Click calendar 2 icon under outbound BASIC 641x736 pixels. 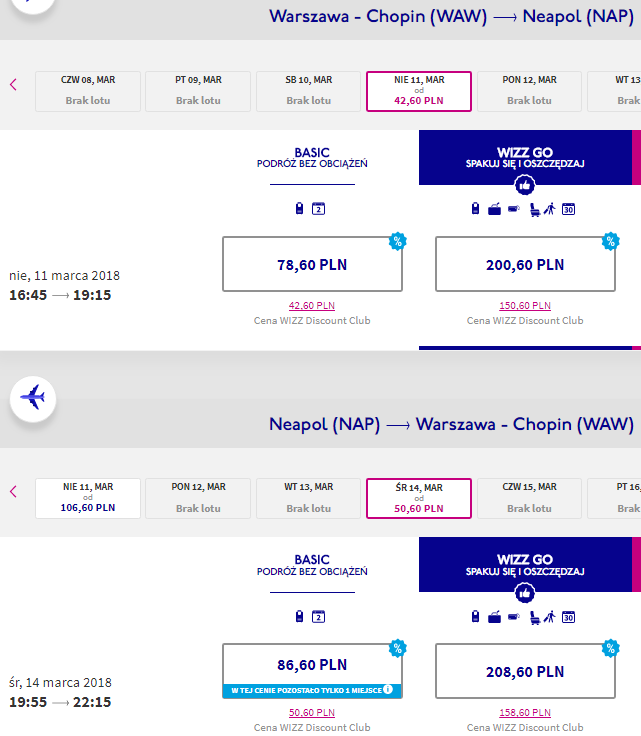point(318,208)
